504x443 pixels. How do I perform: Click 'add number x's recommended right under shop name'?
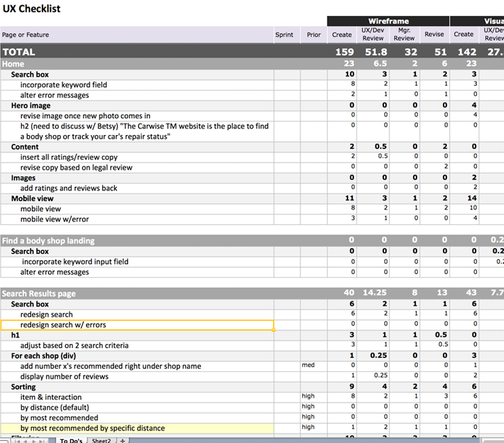click(x=137, y=366)
